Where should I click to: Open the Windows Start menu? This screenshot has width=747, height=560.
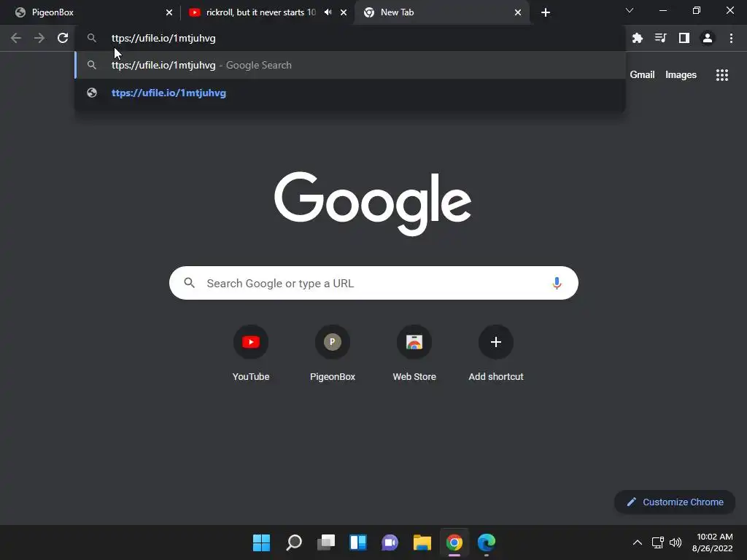coord(262,542)
